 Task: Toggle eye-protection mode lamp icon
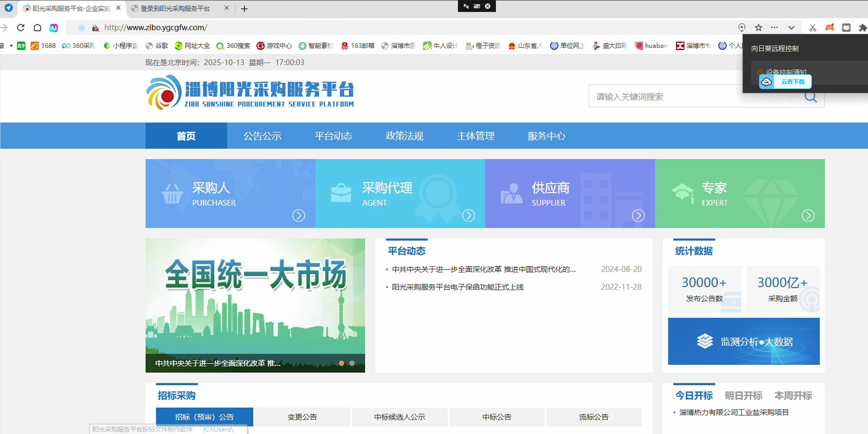(741, 28)
